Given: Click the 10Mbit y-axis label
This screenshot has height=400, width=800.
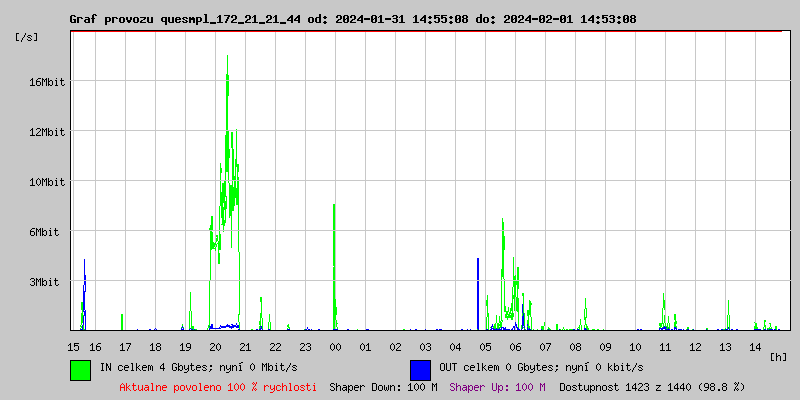Looking at the screenshot, I should 47,182.
